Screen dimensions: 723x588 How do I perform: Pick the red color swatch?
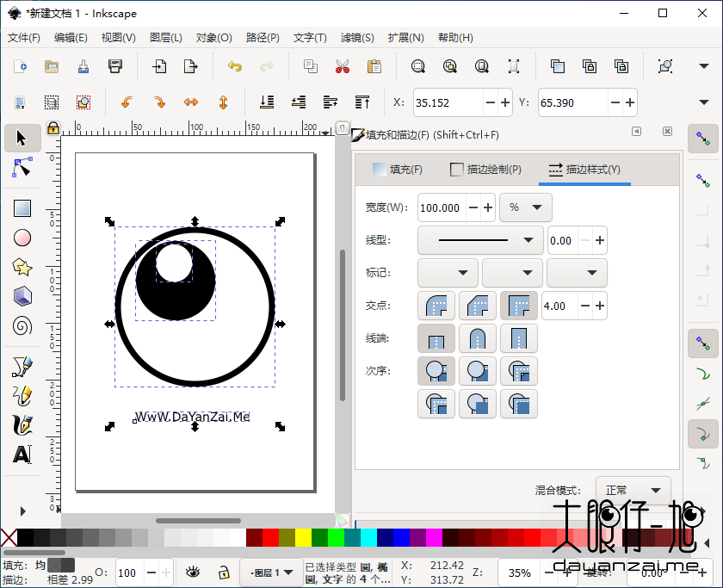(x=270, y=538)
